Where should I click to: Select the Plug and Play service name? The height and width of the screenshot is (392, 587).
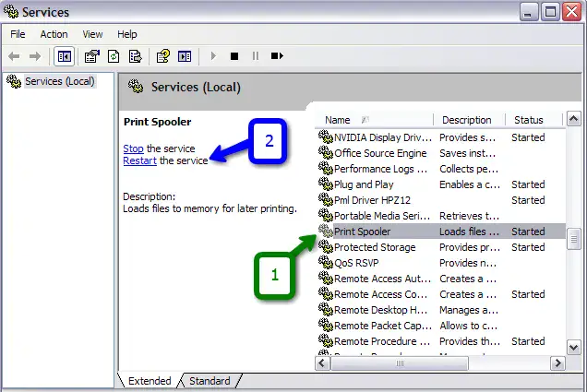[364, 184]
